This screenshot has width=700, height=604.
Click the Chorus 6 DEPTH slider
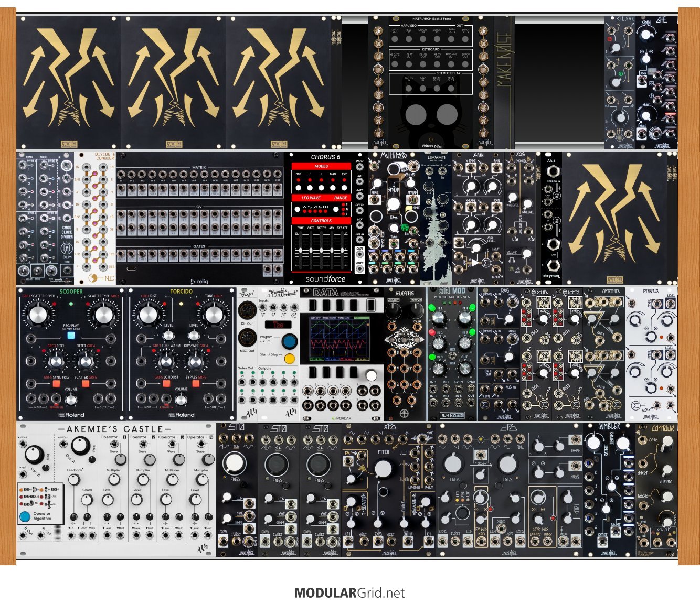[x=321, y=250]
